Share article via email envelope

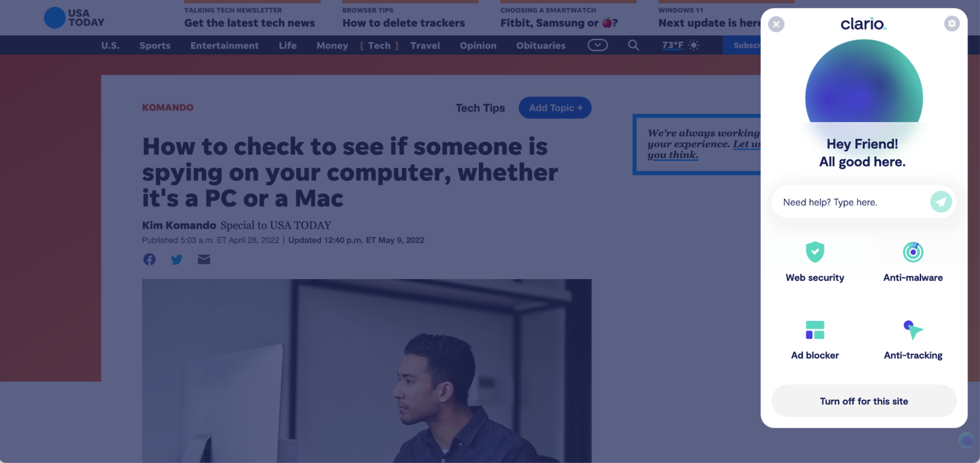(x=204, y=259)
